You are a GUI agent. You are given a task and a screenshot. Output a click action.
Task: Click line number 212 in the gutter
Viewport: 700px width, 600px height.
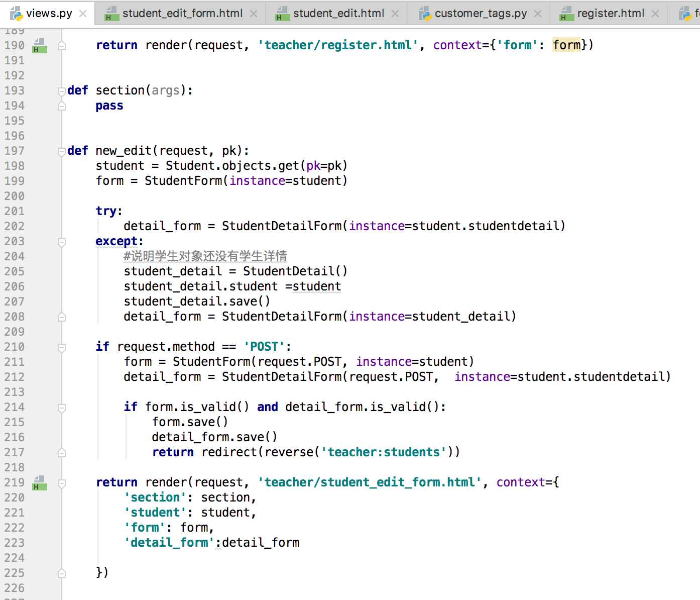pos(15,377)
